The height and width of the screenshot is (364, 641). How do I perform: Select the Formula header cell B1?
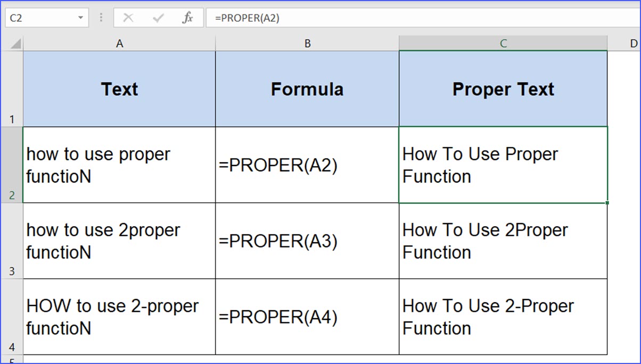[307, 89]
